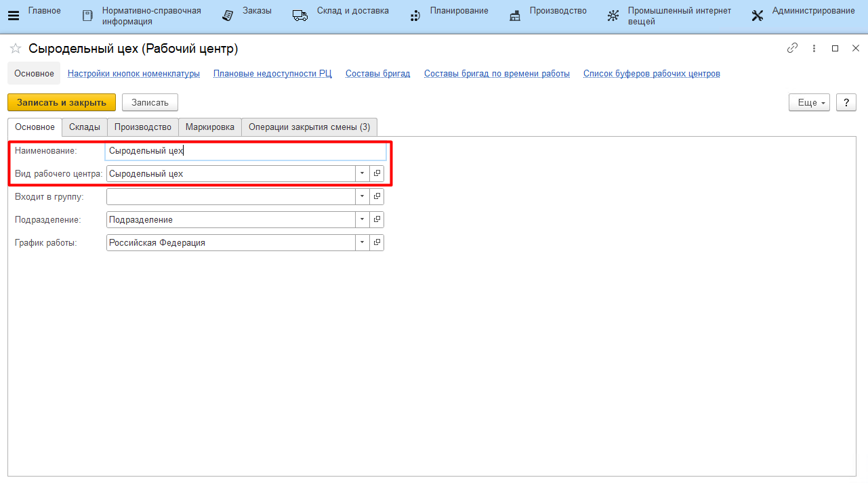Expand the Входит в группу dropdown
Screen dimensions: 868x484
(362, 197)
